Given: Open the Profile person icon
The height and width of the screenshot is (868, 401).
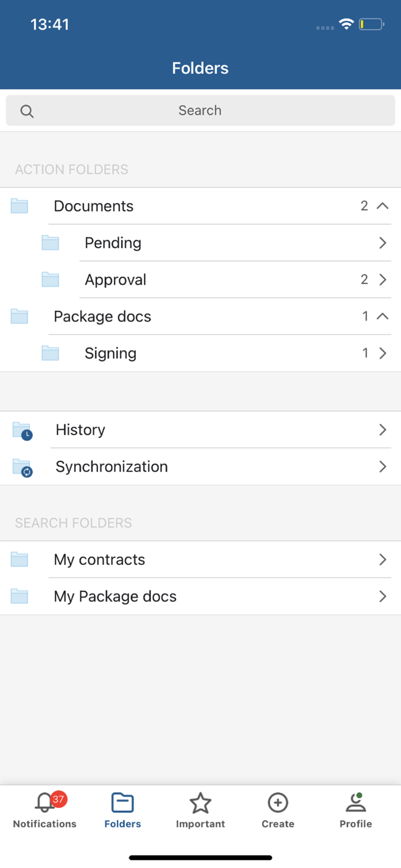Looking at the screenshot, I should tap(355, 803).
